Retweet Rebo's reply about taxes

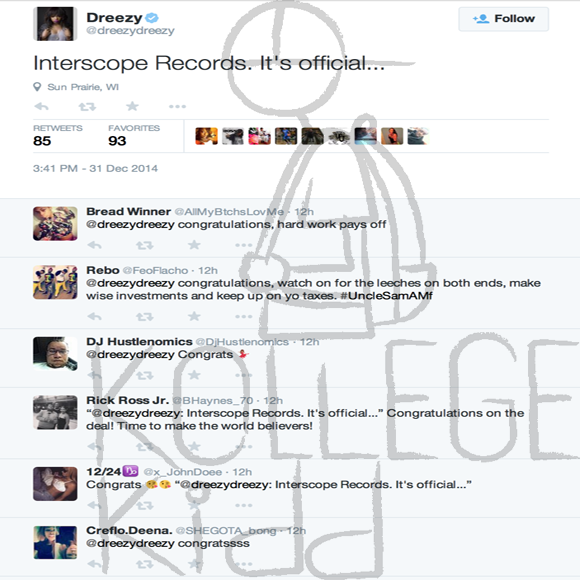pyautogui.click(x=144, y=317)
